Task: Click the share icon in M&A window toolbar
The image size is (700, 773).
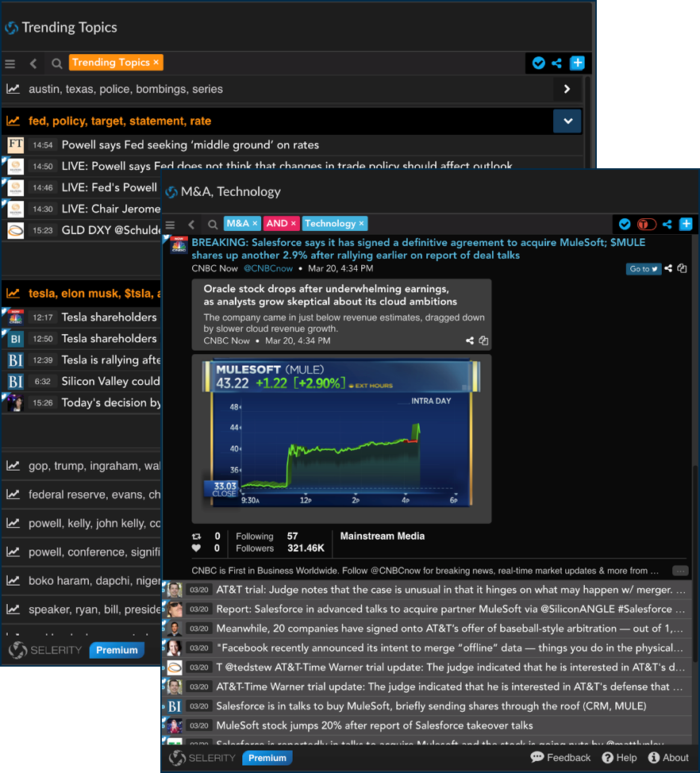Action: click(x=667, y=225)
